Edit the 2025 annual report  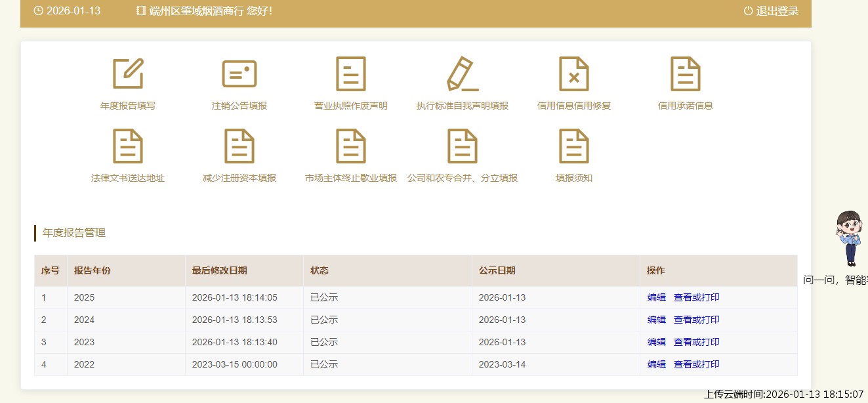point(656,297)
